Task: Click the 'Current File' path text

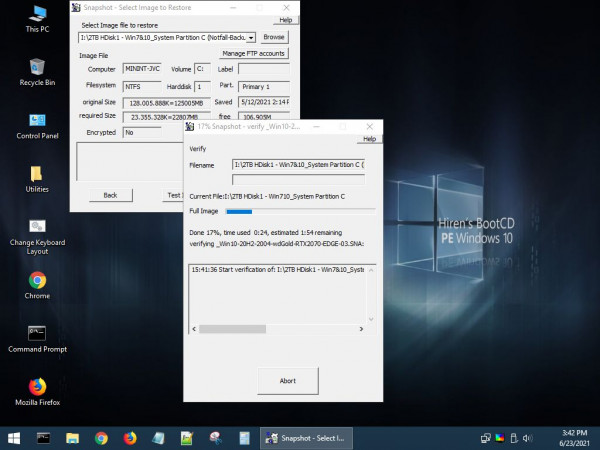Action: click(267, 196)
